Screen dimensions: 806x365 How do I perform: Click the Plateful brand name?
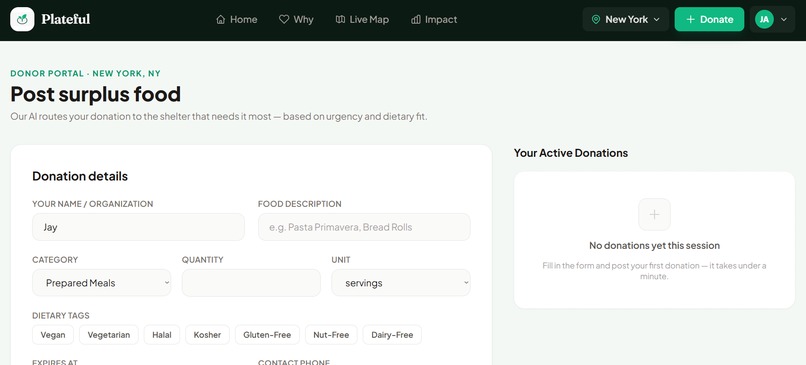(66, 20)
